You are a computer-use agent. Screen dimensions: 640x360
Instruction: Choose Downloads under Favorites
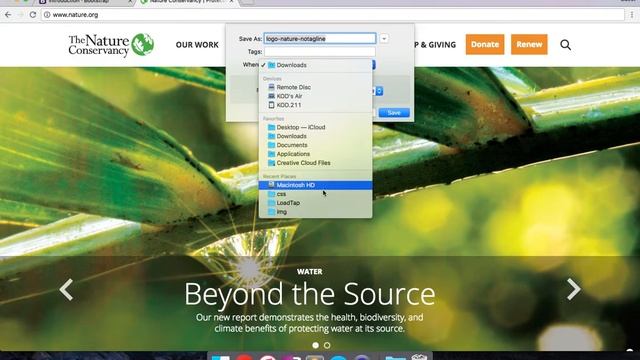(x=316, y=136)
